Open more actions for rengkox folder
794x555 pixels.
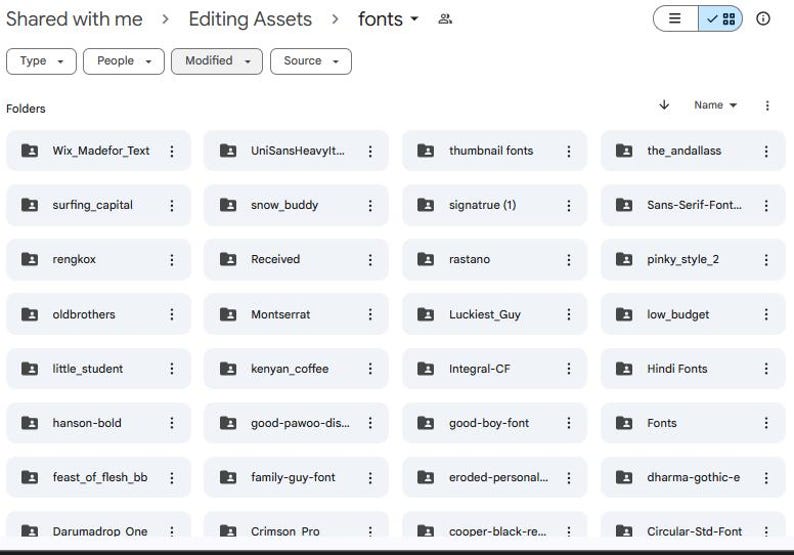172,260
